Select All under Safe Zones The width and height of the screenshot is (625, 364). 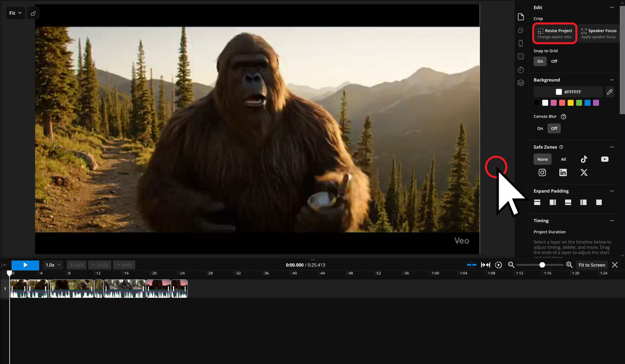(563, 159)
